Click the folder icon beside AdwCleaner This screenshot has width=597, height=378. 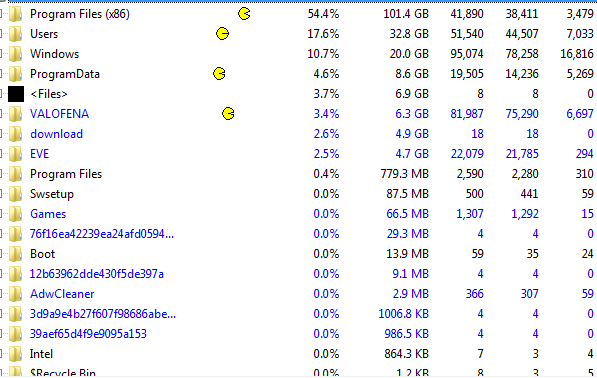(x=15, y=294)
